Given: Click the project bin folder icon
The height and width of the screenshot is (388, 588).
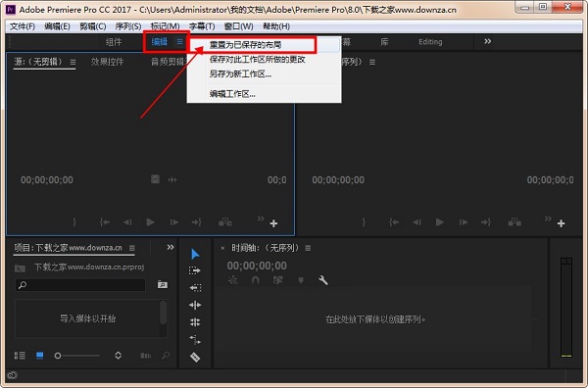Looking at the screenshot, I should coord(20,268).
